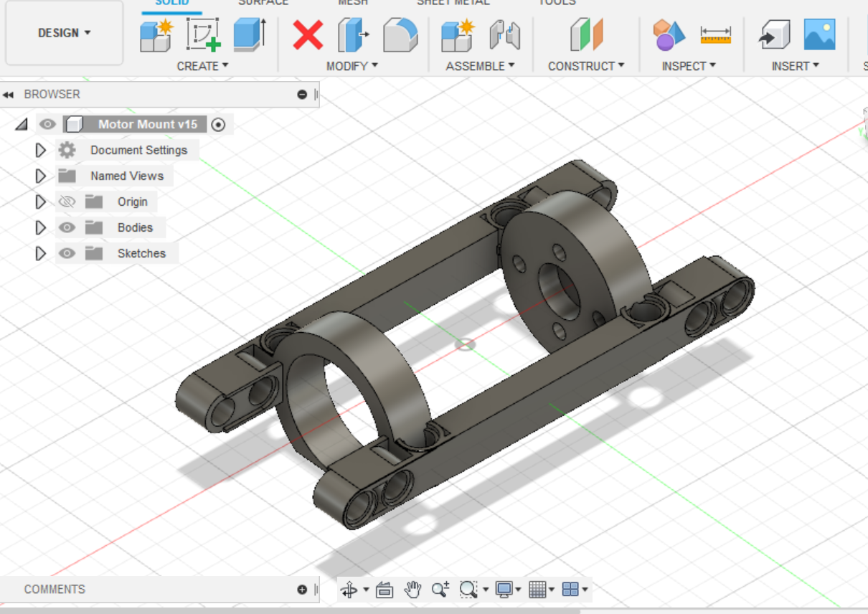Click the Zoom Window fit icon
This screenshot has width=868, height=614.
(x=468, y=590)
